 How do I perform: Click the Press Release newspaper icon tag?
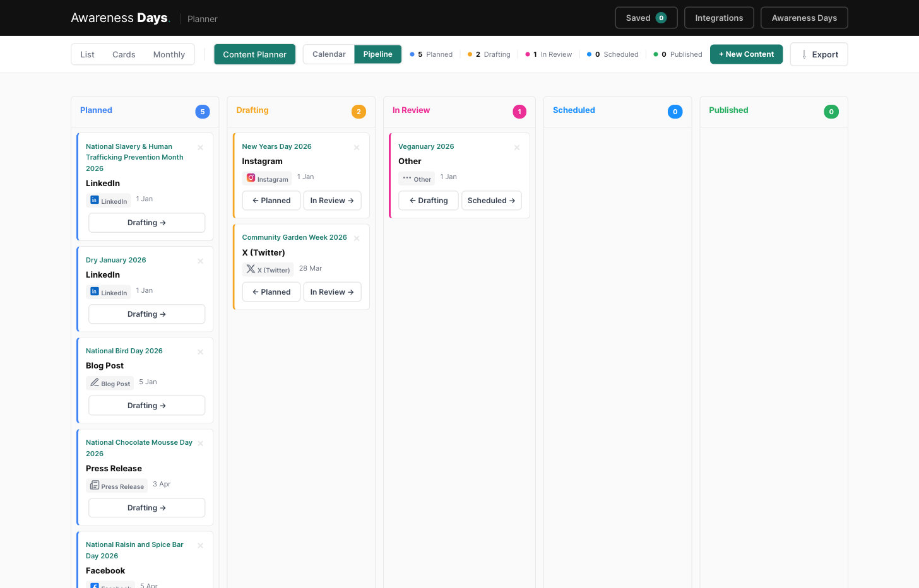(x=117, y=486)
